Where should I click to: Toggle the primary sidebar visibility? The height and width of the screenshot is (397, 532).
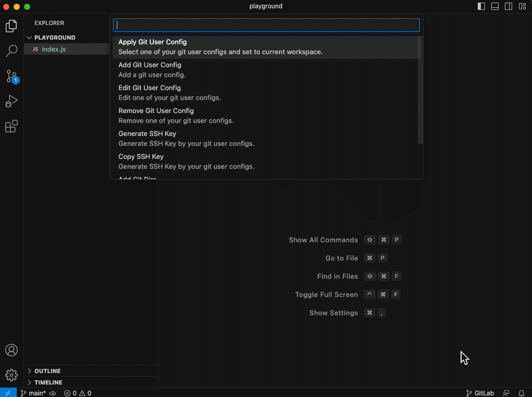480,6
